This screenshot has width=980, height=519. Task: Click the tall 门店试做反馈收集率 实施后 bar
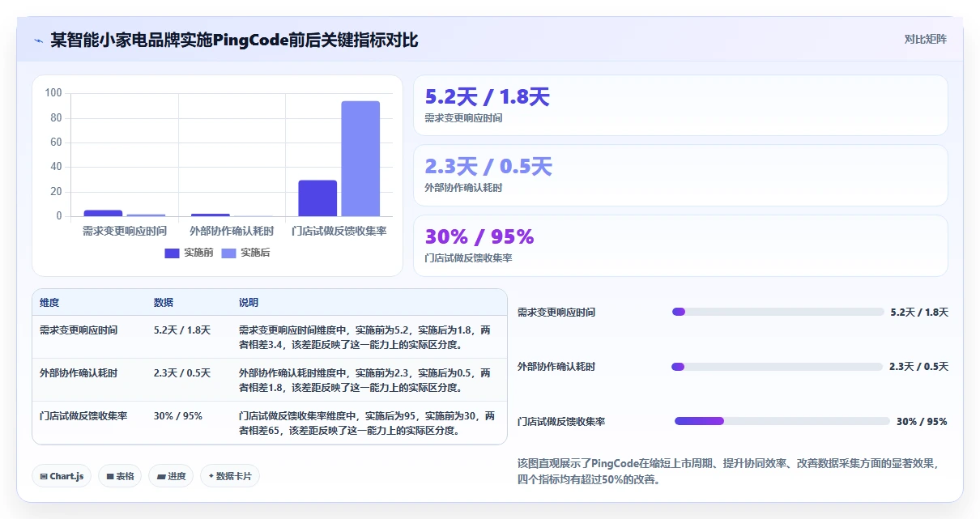pos(360,158)
